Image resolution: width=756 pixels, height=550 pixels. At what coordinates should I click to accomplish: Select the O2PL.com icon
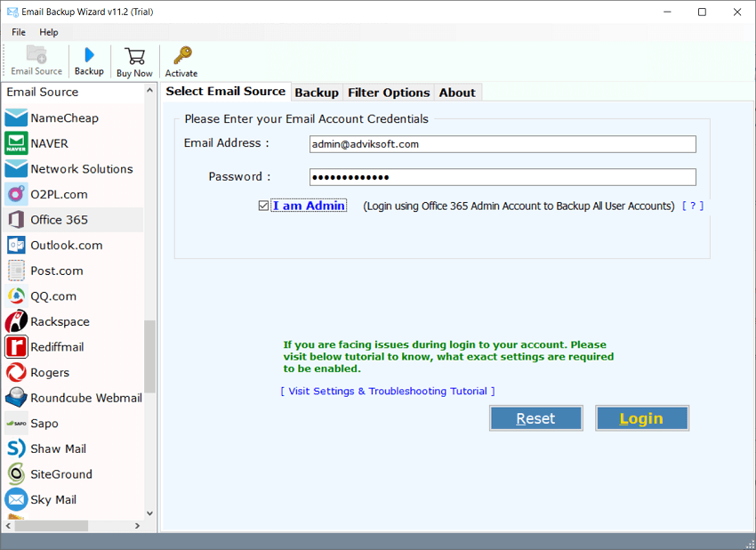point(16,194)
